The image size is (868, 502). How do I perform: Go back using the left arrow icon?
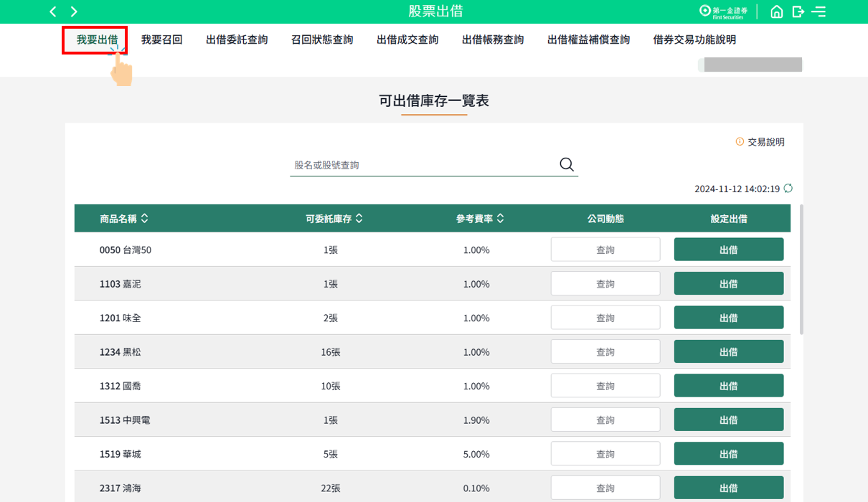point(53,11)
